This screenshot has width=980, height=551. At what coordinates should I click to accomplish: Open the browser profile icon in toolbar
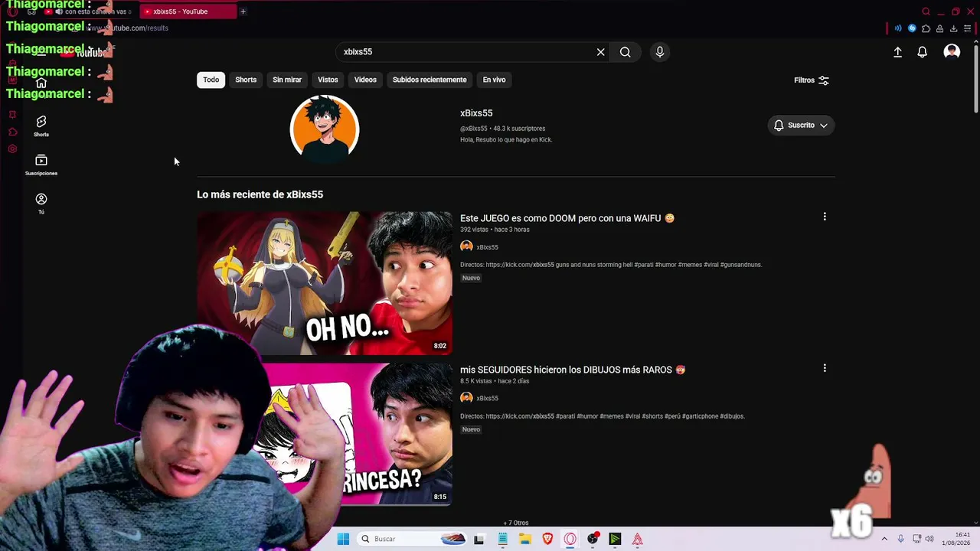pos(939,28)
